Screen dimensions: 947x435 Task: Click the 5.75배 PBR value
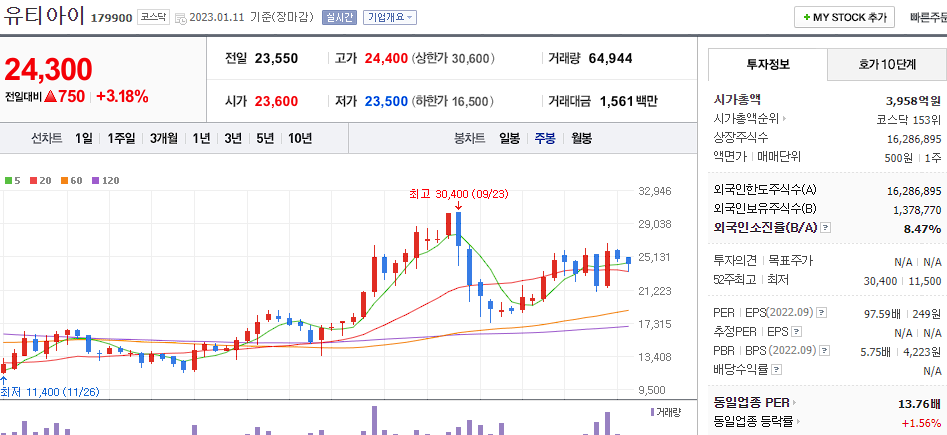tap(875, 352)
